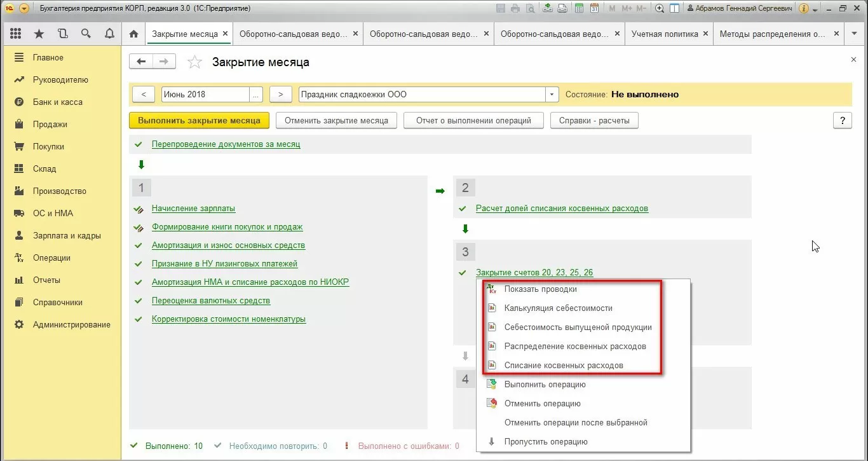Open the Начисление зарплаты link
This screenshot has width=868, height=461.
(x=193, y=209)
